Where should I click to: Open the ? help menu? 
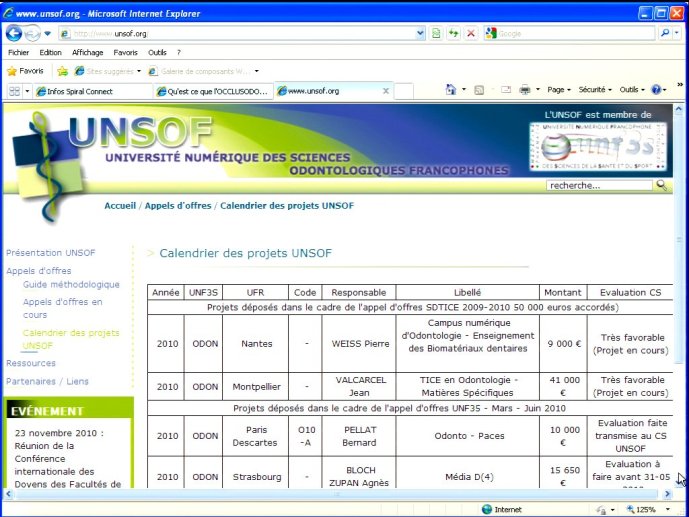[x=178, y=53]
